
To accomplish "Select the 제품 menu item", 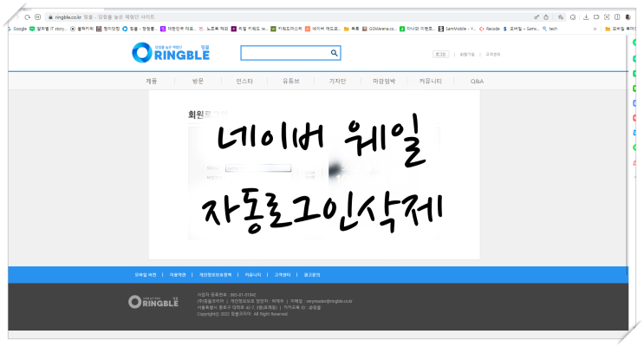I will (151, 81).
